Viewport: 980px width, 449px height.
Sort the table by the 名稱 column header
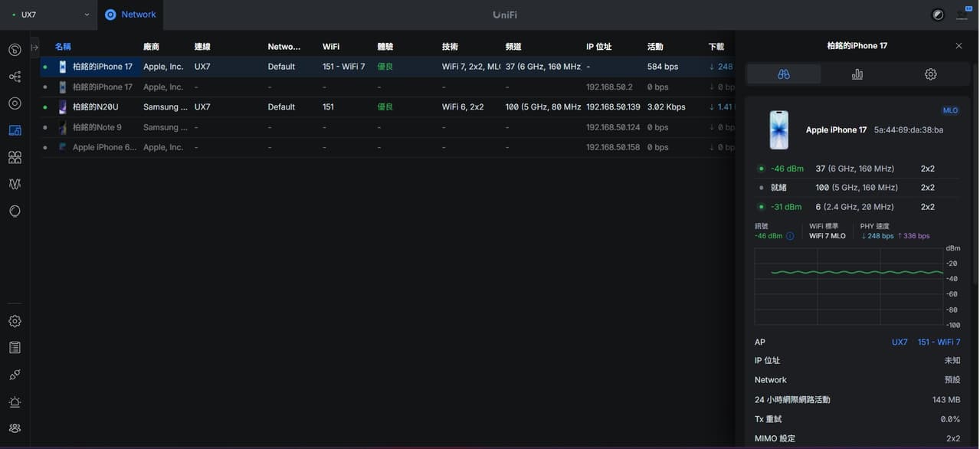click(63, 47)
